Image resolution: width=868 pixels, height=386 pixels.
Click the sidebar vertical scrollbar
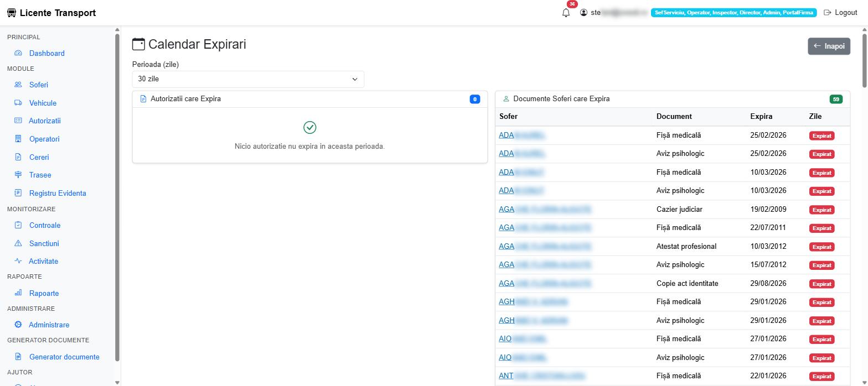(117, 197)
